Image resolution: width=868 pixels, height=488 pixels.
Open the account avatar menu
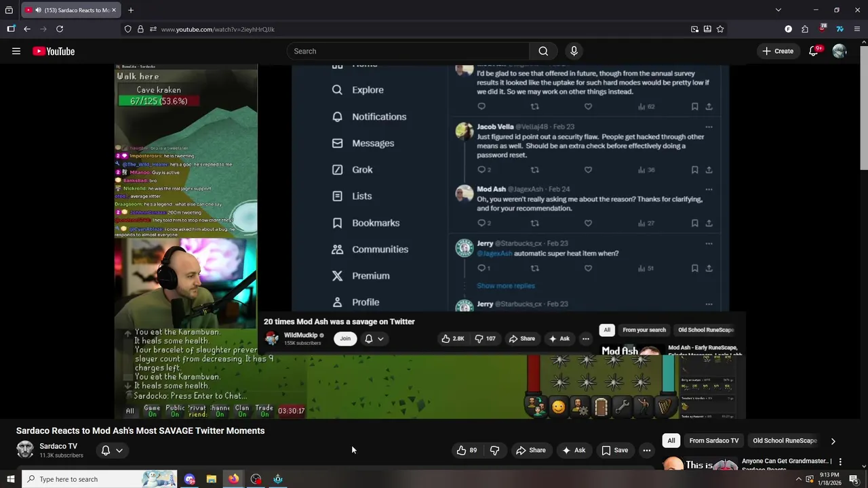pos(840,51)
